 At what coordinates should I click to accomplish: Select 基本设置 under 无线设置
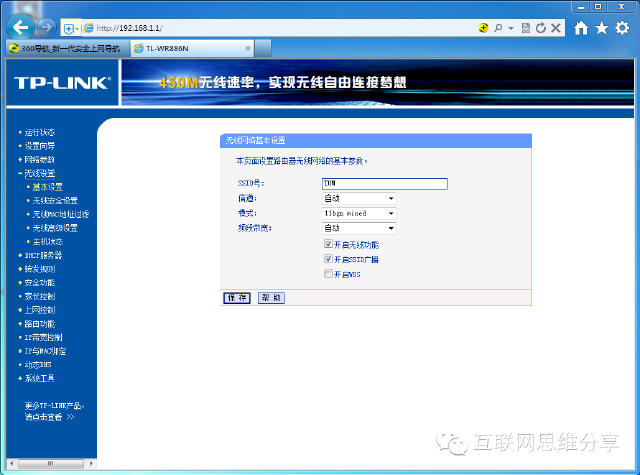click(48, 187)
